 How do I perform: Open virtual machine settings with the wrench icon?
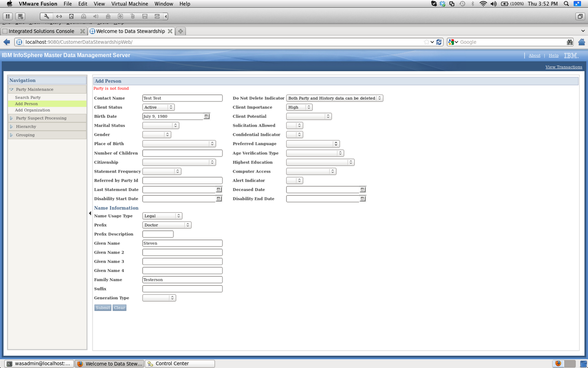46,16
